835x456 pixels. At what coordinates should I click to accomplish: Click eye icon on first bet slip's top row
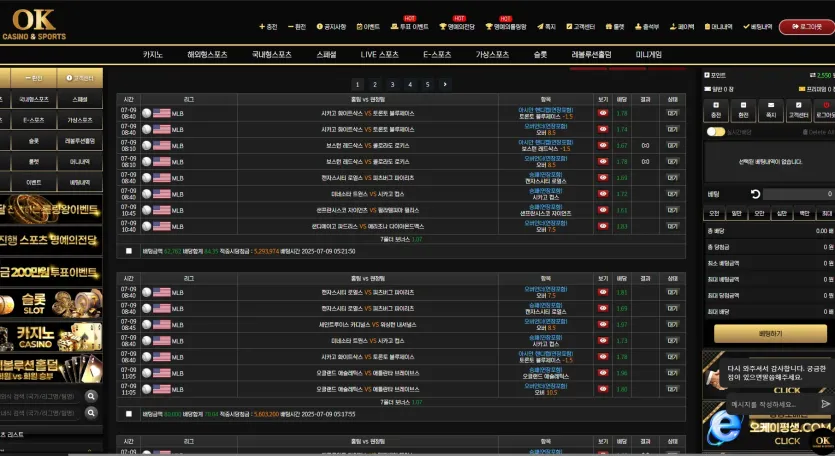point(603,113)
